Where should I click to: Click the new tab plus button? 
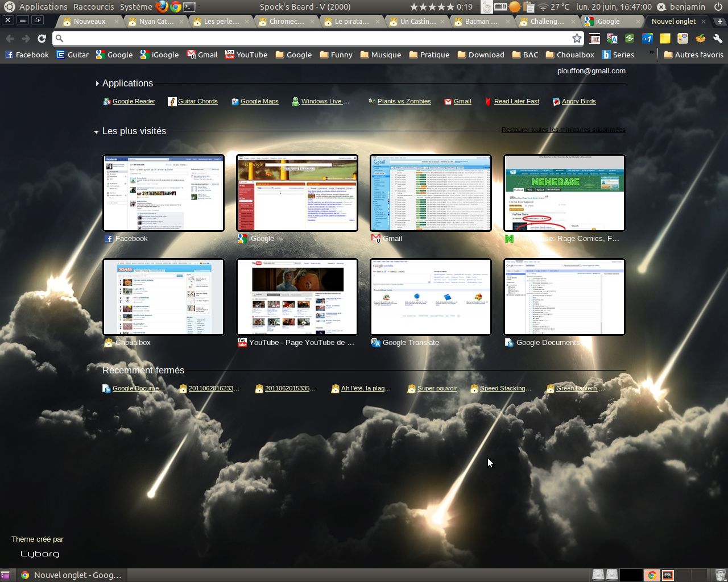tap(719, 22)
